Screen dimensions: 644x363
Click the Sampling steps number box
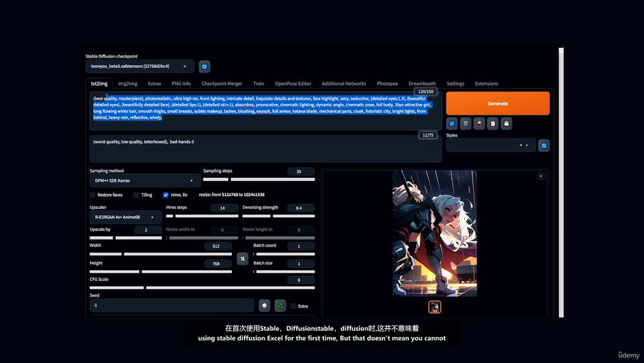(x=301, y=172)
